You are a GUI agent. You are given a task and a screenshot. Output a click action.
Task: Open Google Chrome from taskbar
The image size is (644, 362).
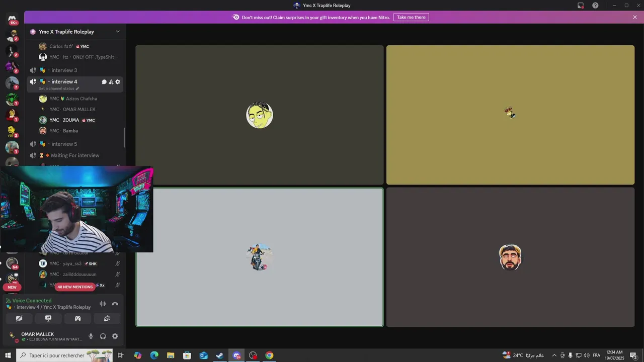pyautogui.click(x=269, y=355)
